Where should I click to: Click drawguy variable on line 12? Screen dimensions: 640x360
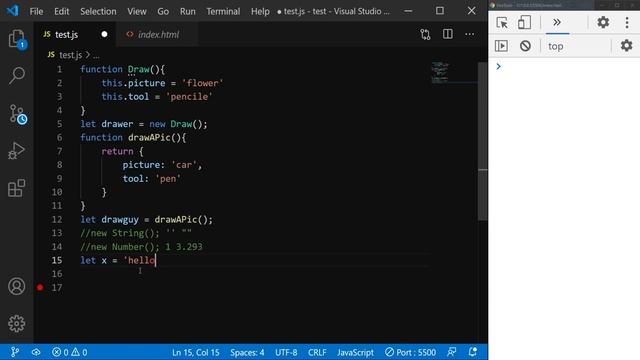pos(120,220)
